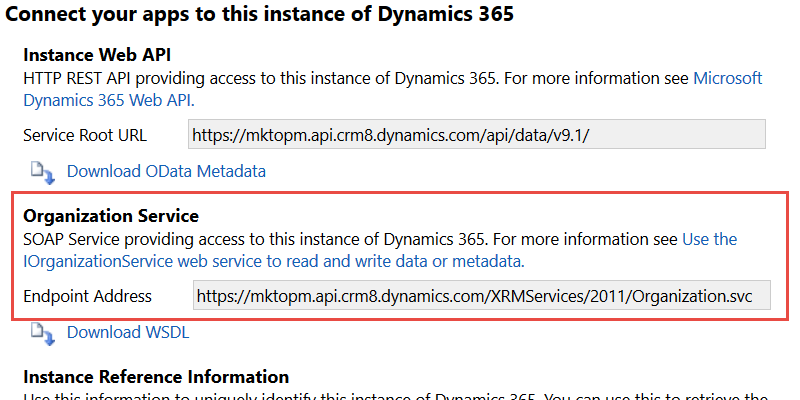Click the word 'Microsoft' ending the first description line
Viewport: 800px width, 400px height.
pyautogui.click(x=728, y=79)
